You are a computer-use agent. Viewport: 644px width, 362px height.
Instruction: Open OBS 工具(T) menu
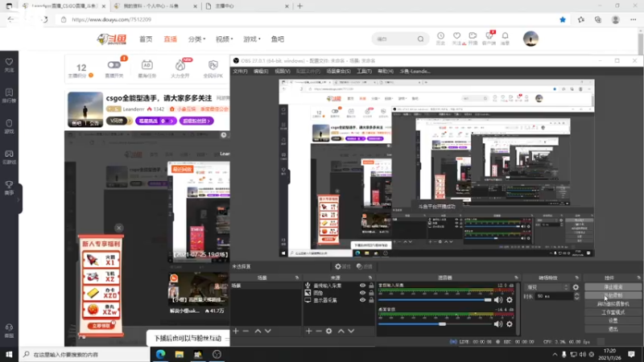pyautogui.click(x=364, y=72)
